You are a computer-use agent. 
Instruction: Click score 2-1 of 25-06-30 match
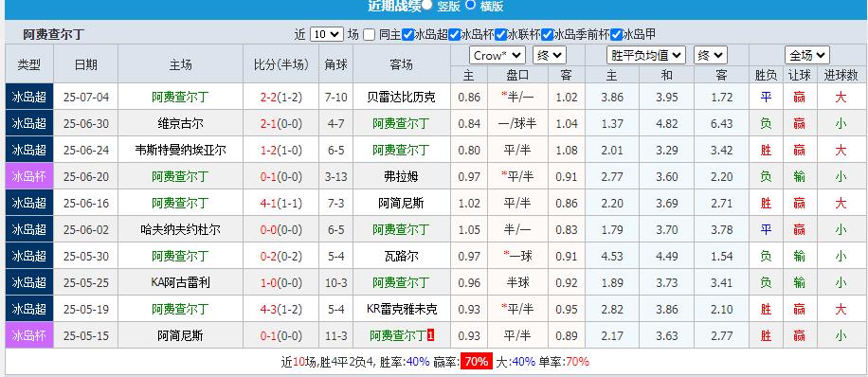pyautogui.click(x=269, y=123)
